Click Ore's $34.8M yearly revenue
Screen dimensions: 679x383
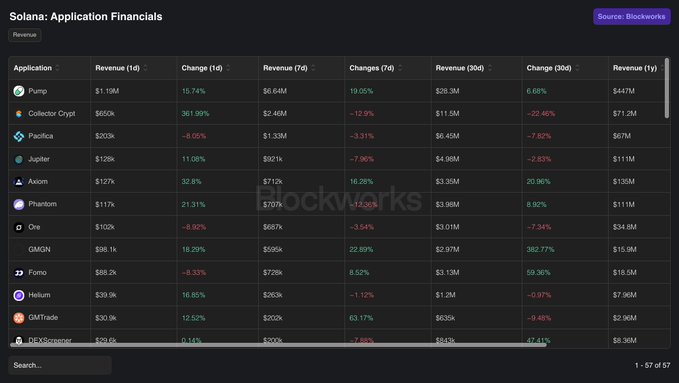coord(624,227)
